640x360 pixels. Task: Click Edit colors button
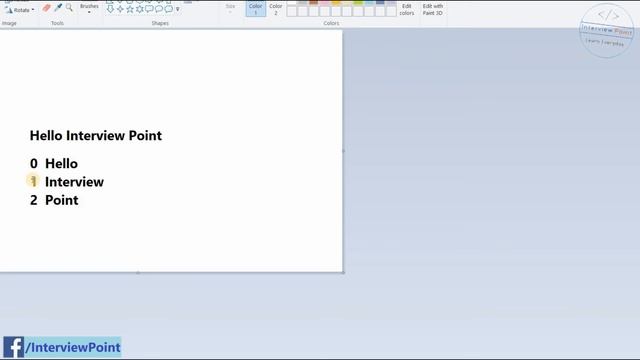(x=407, y=9)
